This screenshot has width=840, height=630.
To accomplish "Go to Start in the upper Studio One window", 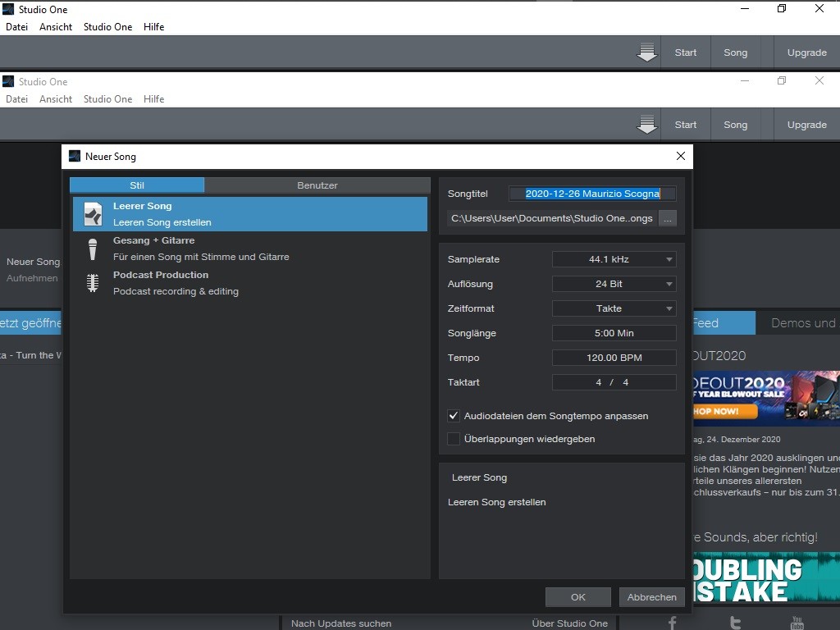I will coord(686,52).
